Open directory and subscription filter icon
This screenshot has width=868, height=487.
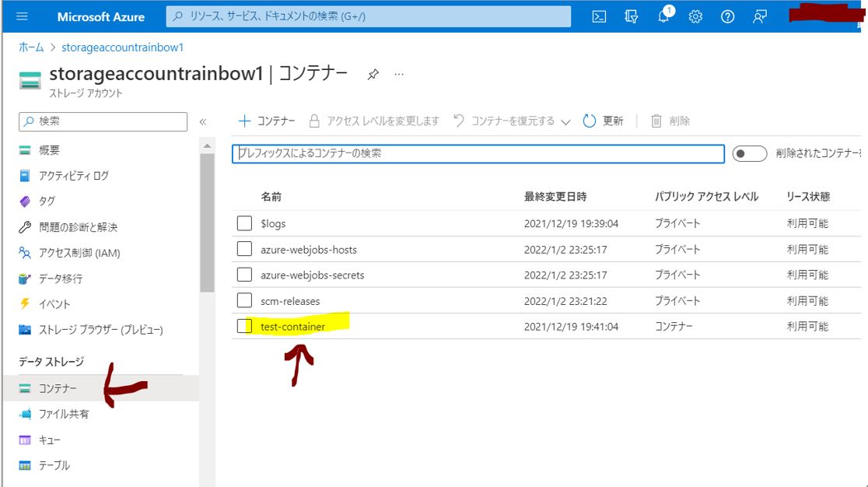point(632,16)
